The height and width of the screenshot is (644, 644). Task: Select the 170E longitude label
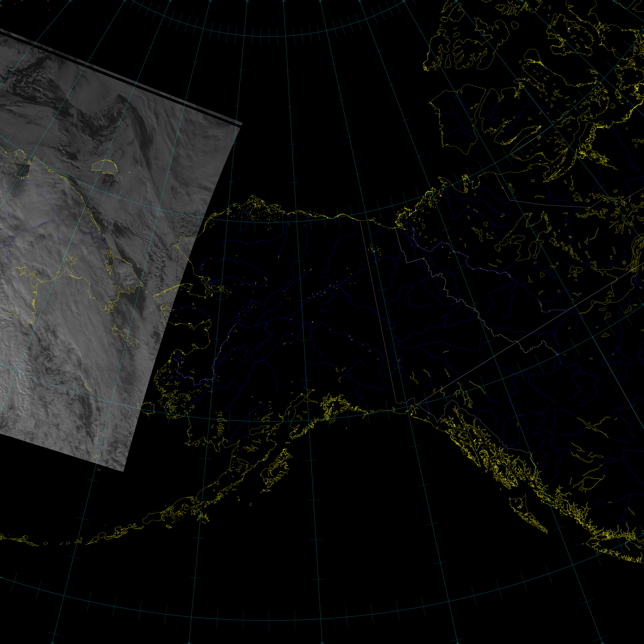tap(125, 1)
